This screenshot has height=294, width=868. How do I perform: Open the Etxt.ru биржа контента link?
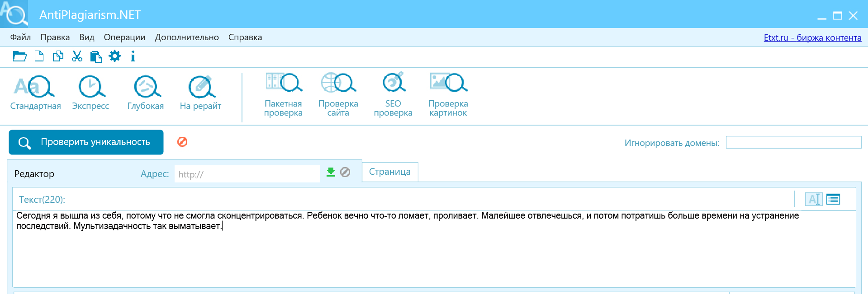click(x=812, y=37)
